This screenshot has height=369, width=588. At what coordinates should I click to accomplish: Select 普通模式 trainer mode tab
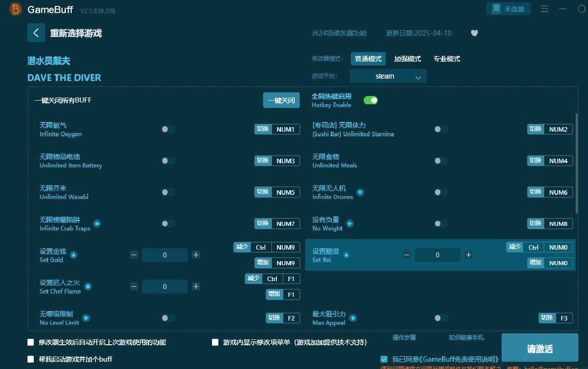pos(368,59)
